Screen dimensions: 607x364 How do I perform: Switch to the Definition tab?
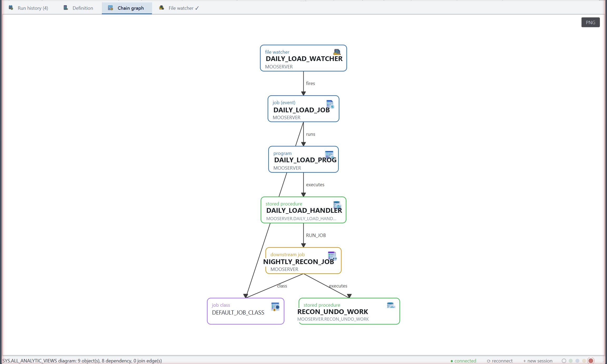click(x=78, y=8)
